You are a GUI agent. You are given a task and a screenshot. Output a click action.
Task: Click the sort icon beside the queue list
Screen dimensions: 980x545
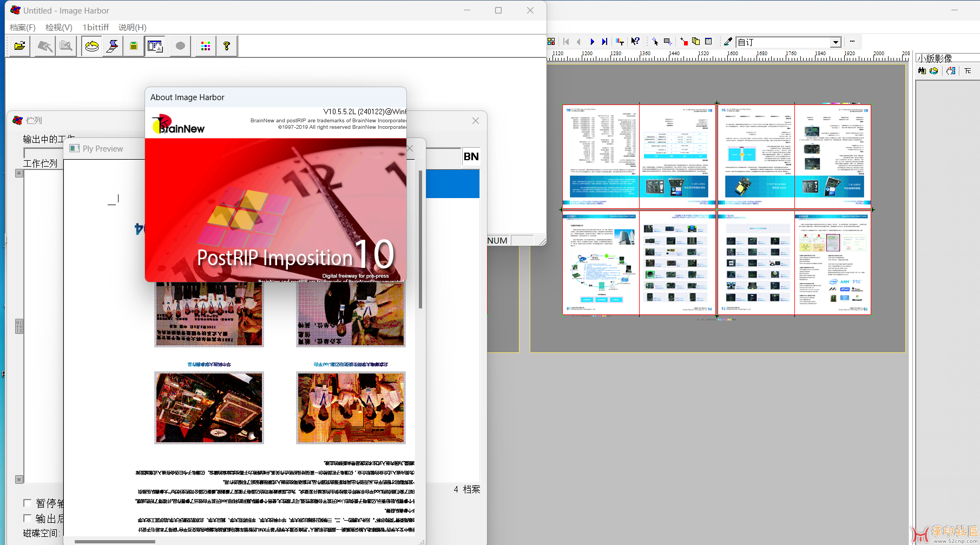[19, 326]
